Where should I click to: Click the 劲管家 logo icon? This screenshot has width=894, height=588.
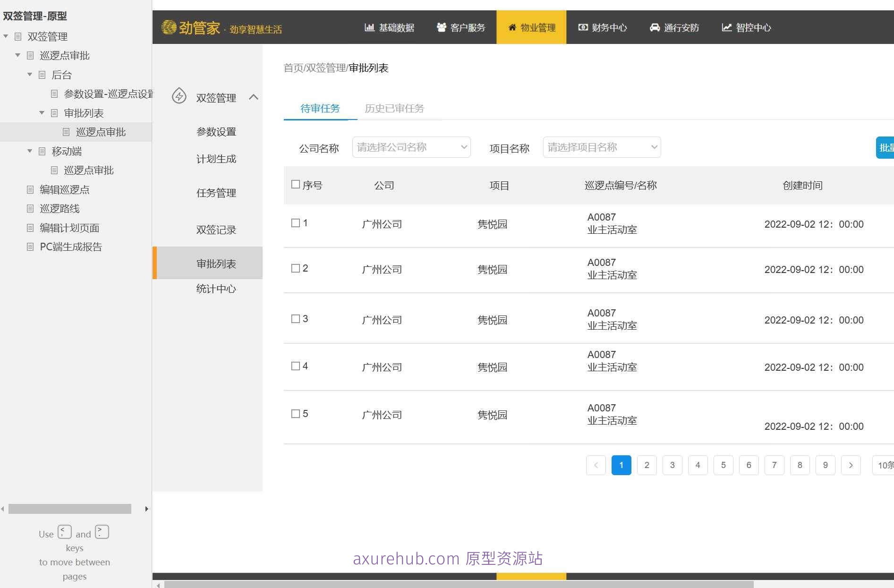tap(169, 27)
